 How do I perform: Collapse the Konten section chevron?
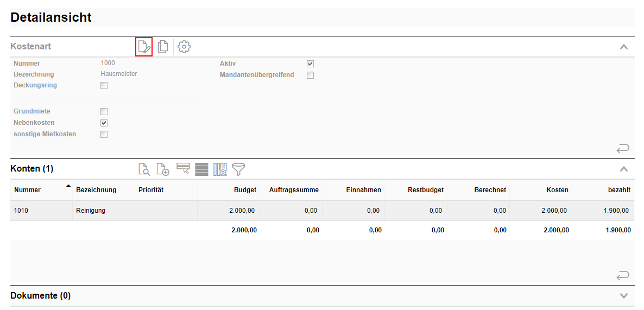point(624,169)
